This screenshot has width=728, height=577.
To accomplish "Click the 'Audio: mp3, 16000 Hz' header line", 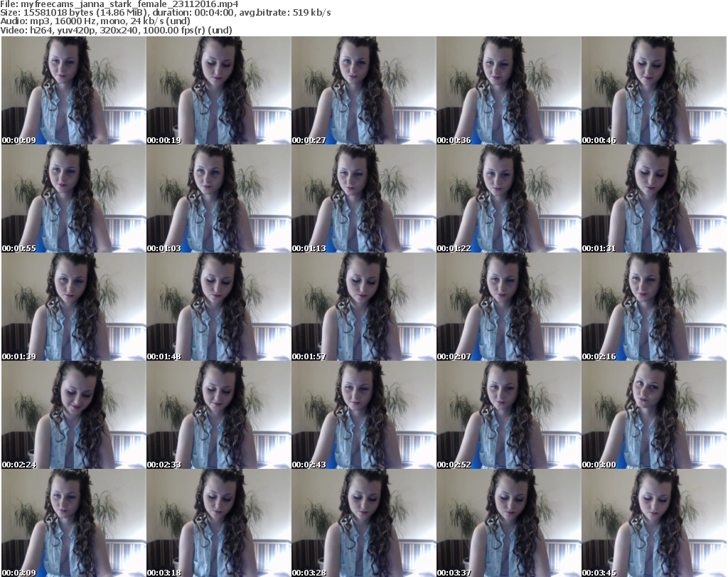I will tap(95, 21).
